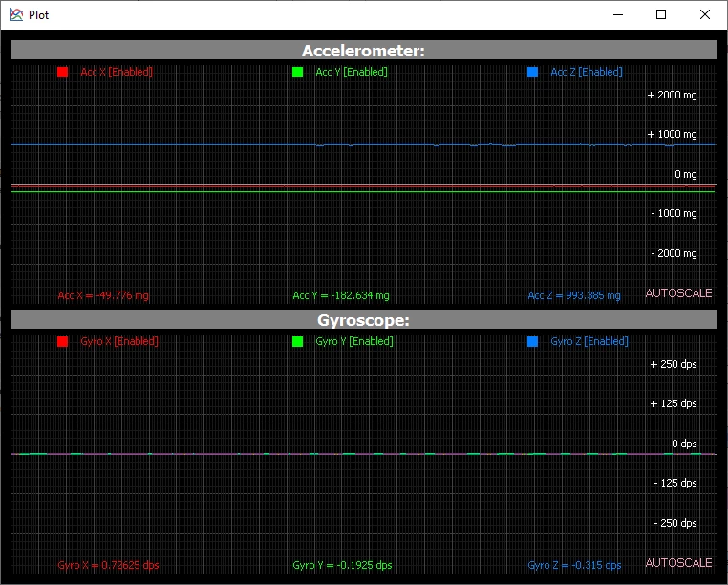728x585 pixels.
Task: Click the green Gyro Y color square
Action: point(298,341)
